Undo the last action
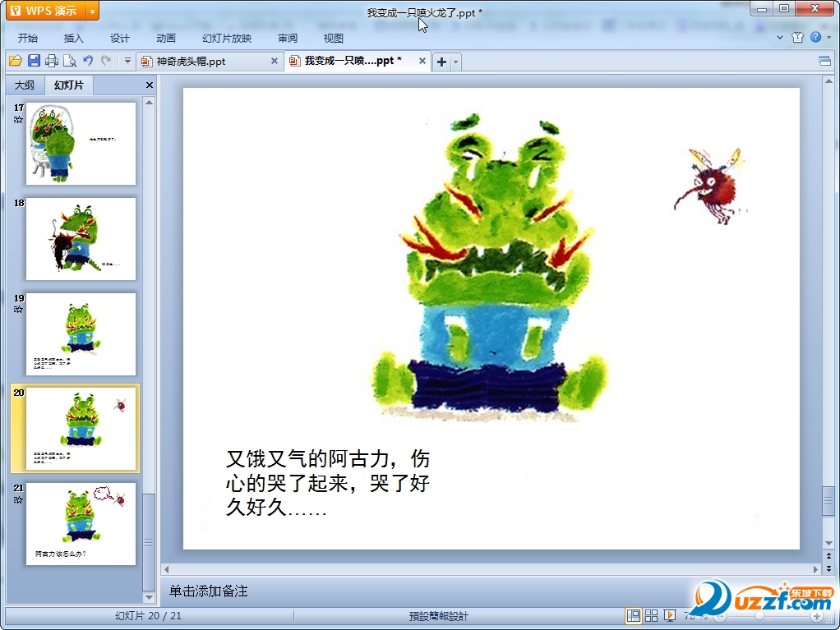Image resolution: width=840 pixels, height=630 pixels. point(88,61)
